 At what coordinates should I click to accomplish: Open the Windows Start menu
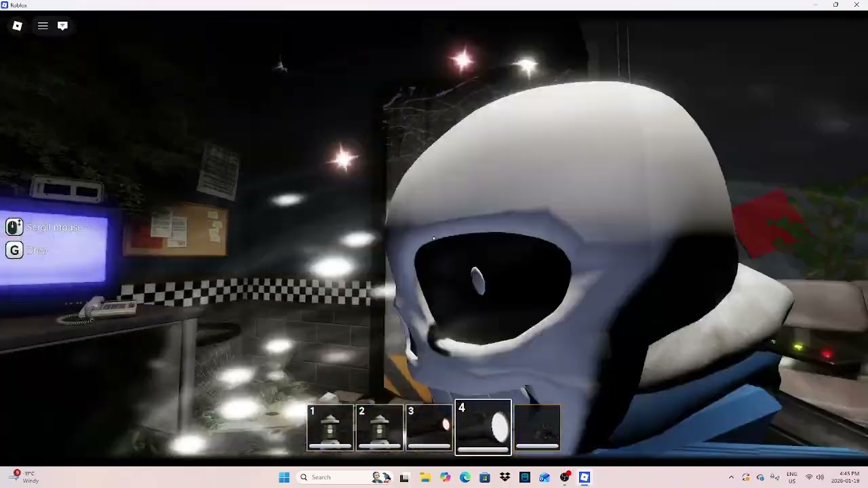(284, 477)
